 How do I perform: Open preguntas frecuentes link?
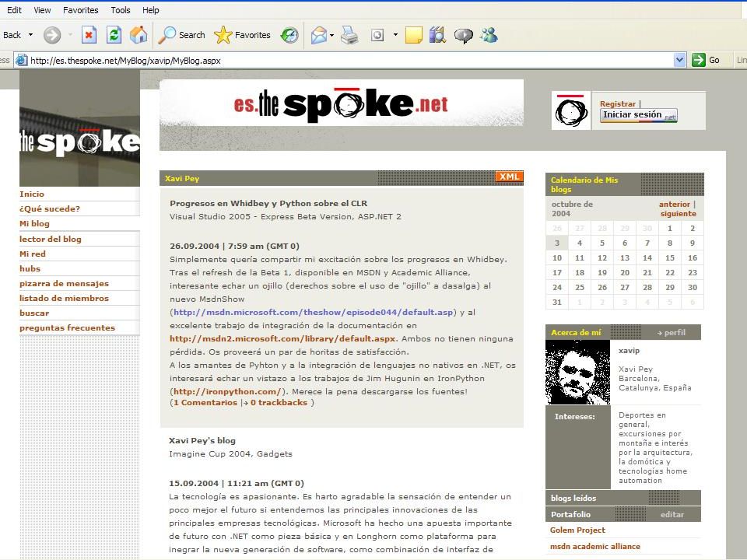[x=67, y=327]
